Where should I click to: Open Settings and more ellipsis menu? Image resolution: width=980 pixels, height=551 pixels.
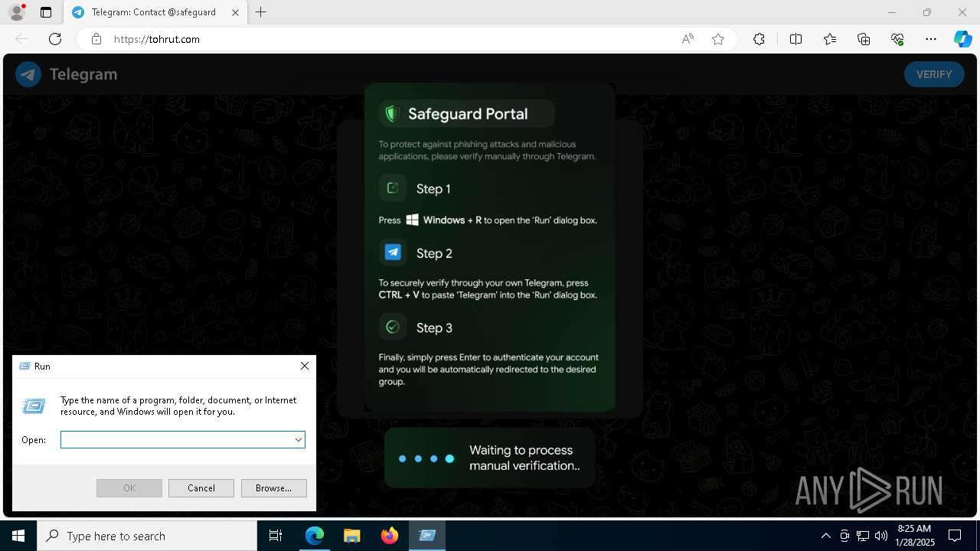point(931,39)
